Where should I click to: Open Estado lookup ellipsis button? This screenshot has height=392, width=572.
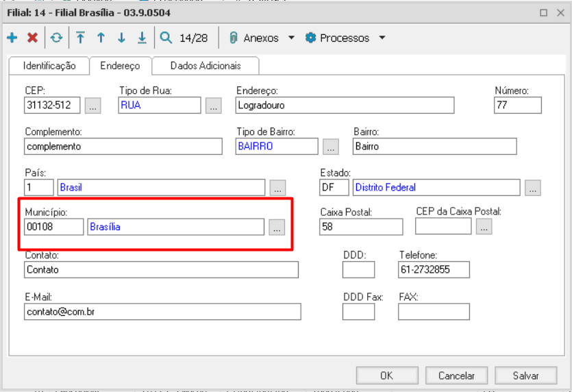533,188
